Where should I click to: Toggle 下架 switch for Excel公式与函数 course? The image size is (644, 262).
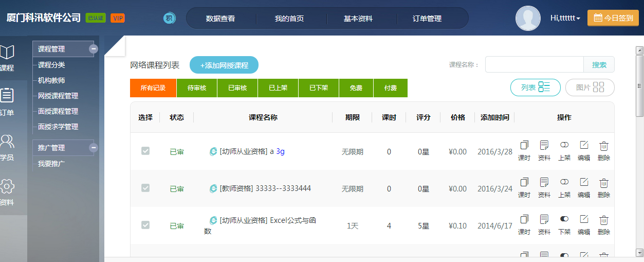(564, 220)
